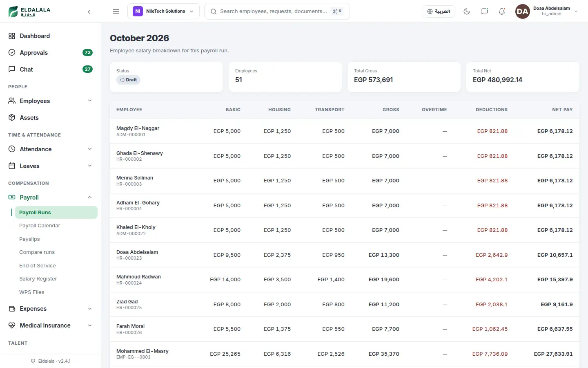The image size is (588, 368).
Task: Click the Chat bubble icon in sidebar
Action: [12, 70]
